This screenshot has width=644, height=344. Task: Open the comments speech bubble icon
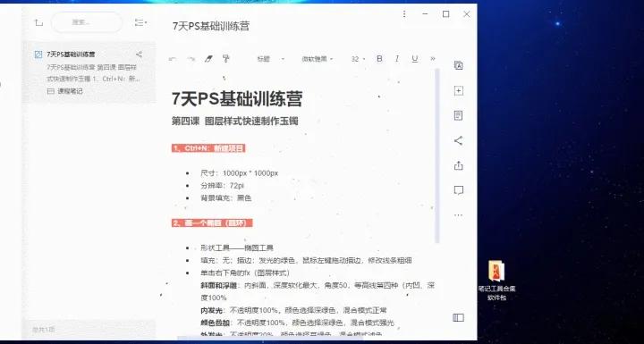point(458,190)
